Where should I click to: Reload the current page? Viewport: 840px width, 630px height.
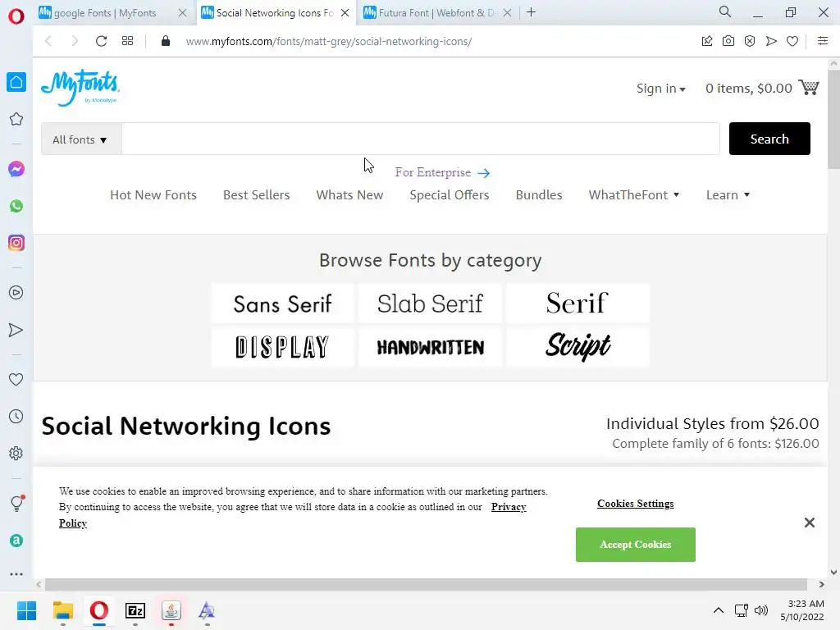pos(101,41)
